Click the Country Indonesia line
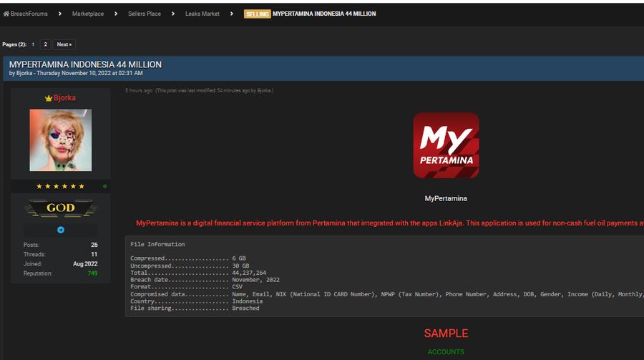 (x=196, y=301)
